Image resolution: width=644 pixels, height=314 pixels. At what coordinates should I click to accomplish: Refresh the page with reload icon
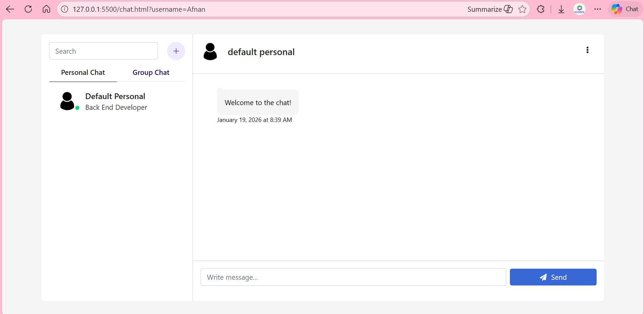click(x=28, y=9)
